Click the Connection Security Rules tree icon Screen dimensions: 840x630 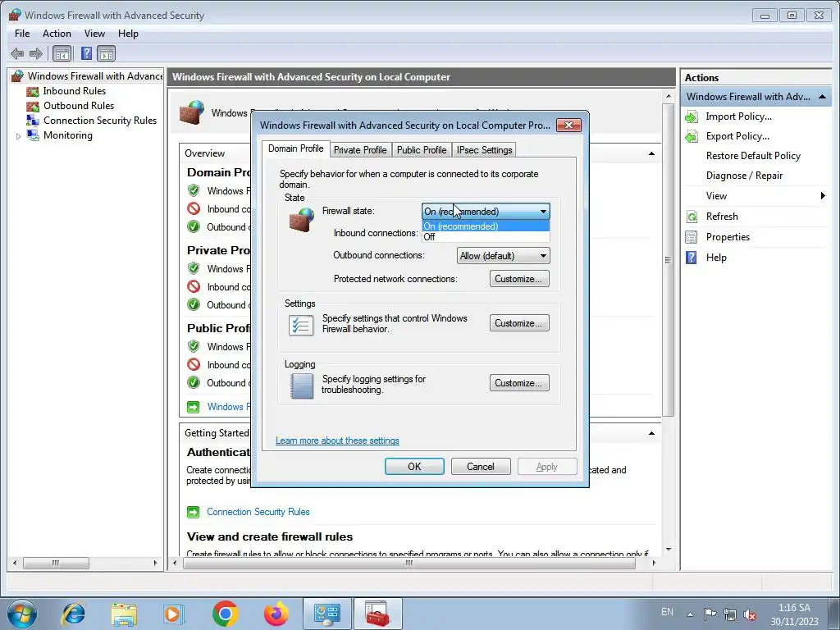click(x=33, y=121)
